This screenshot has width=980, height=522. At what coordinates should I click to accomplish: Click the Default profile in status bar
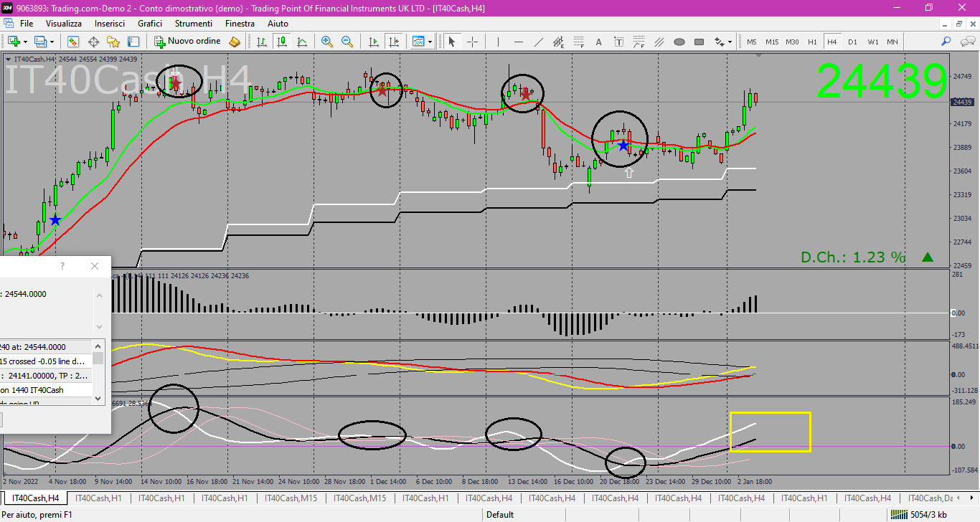(500, 514)
